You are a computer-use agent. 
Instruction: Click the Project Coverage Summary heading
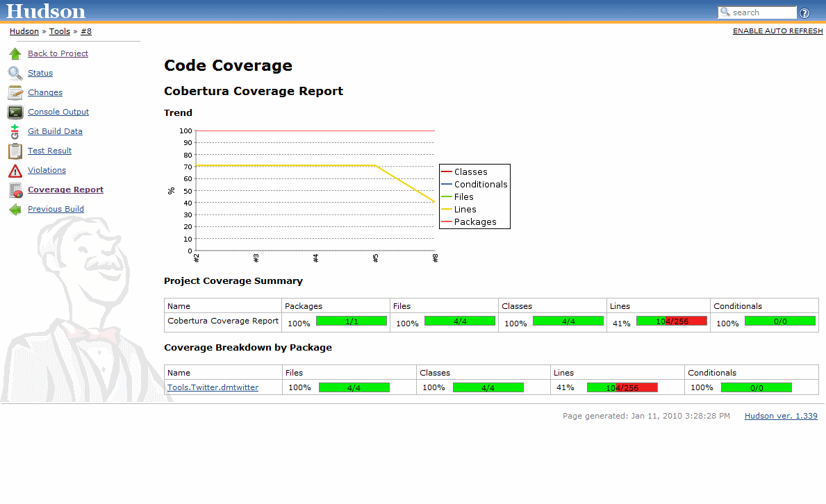(x=233, y=280)
